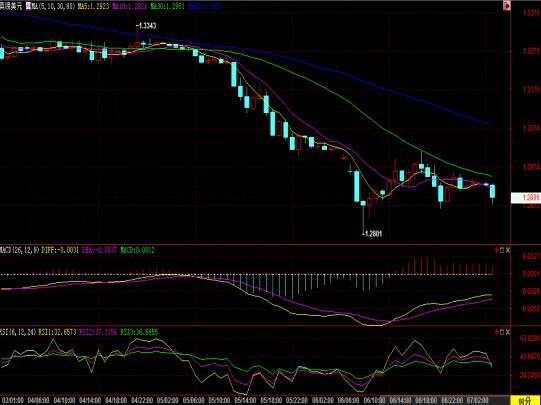Click the green MA30 value label
Viewport: 541px width, 405px height.
(x=167, y=6)
